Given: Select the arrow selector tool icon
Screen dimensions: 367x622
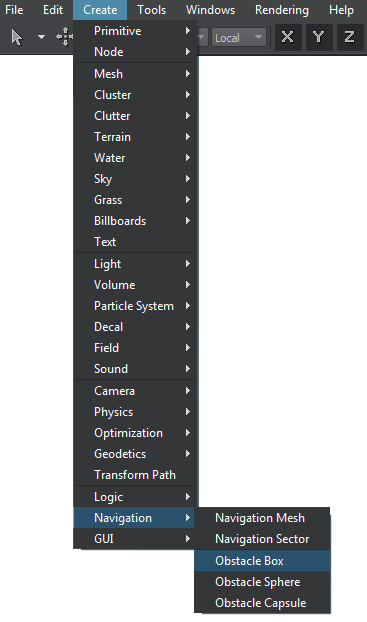Looking at the screenshot, I should (17, 37).
